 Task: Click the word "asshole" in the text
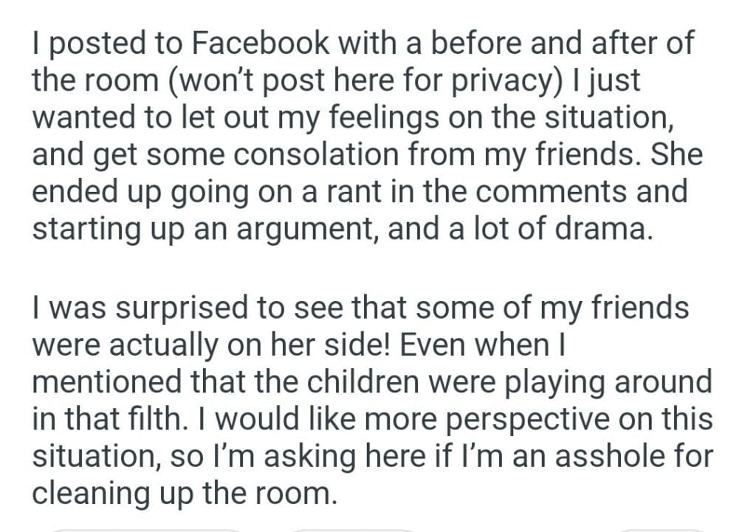click(602, 456)
